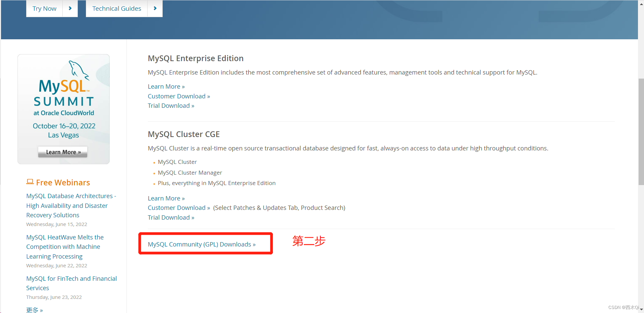Click Learn More under MySQL Enterprise Edition
The width and height of the screenshot is (644, 313).
[x=166, y=87]
